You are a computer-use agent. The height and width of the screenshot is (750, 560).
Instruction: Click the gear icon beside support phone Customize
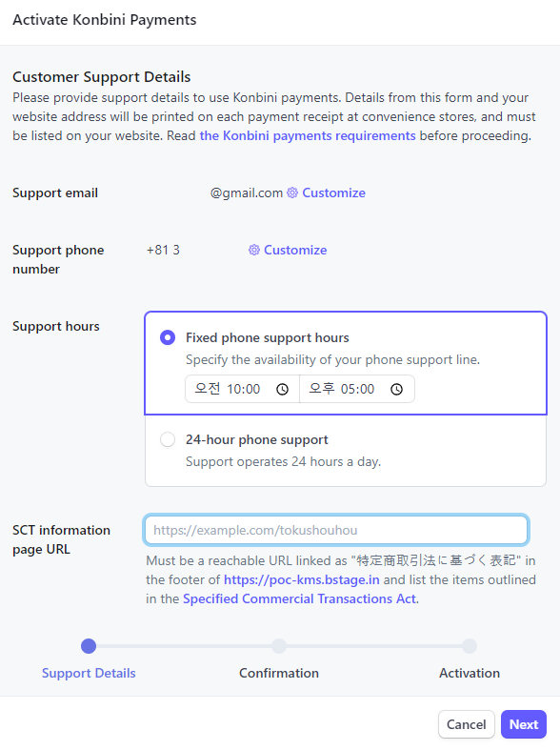(254, 250)
